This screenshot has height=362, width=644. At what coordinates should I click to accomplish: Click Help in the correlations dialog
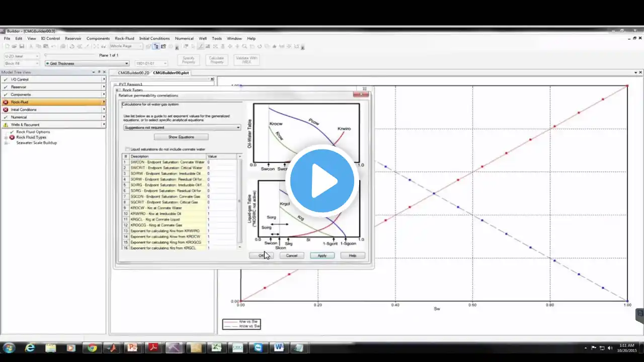point(353,255)
